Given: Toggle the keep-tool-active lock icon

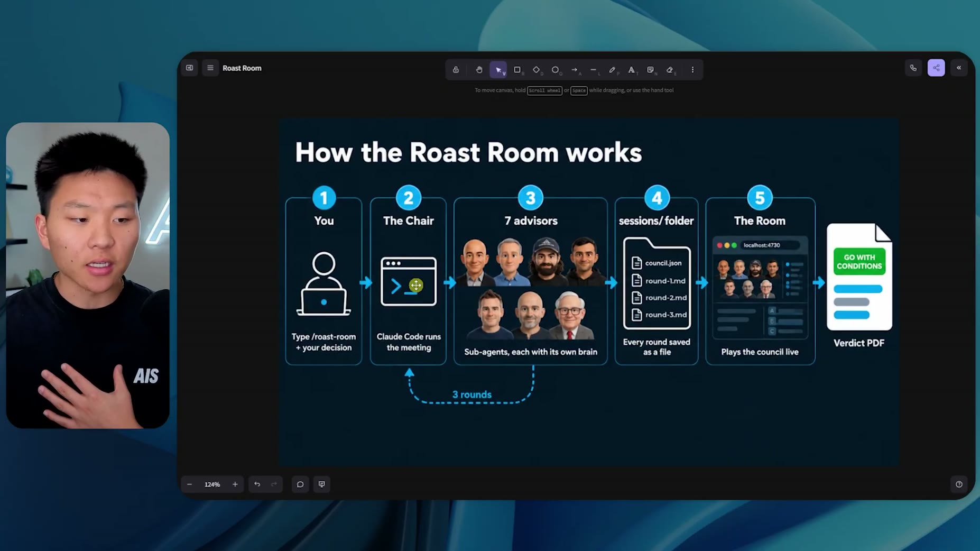Looking at the screenshot, I should [x=456, y=70].
